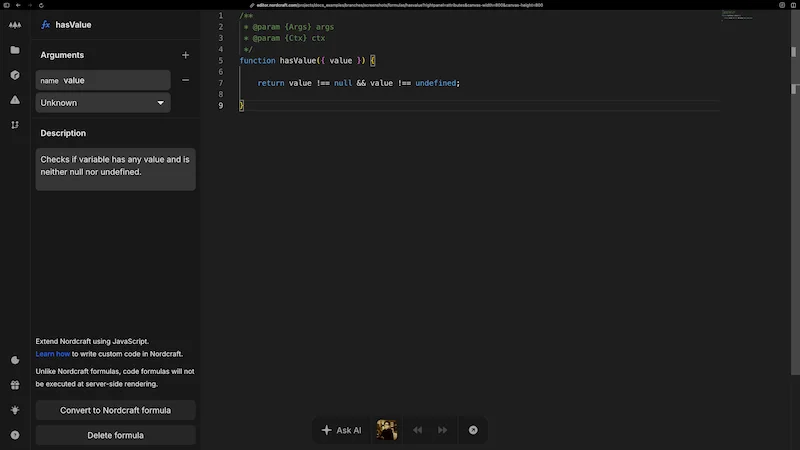Click the lightbulb icon in sidebar
The height and width of the screenshot is (450, 800).
tap(15, 410)
